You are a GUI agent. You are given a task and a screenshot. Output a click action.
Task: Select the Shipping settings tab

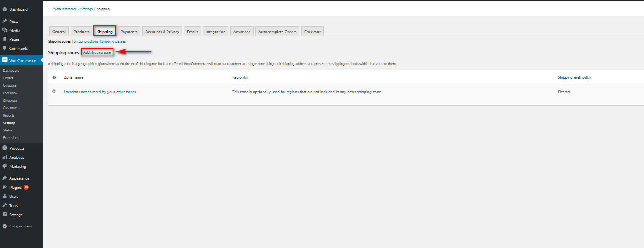click(x=105, y=32)
